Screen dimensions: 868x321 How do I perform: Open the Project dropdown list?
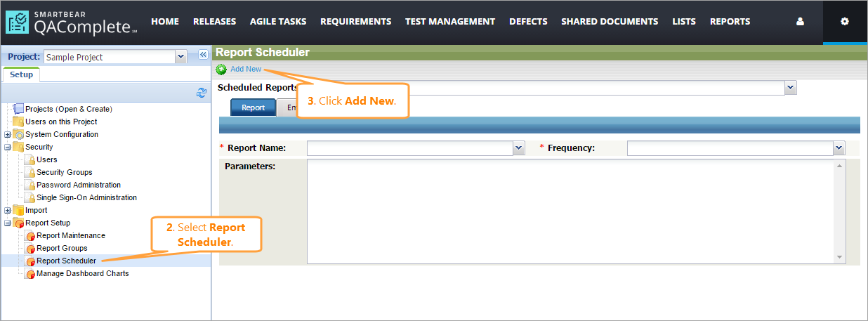point(180,57)
